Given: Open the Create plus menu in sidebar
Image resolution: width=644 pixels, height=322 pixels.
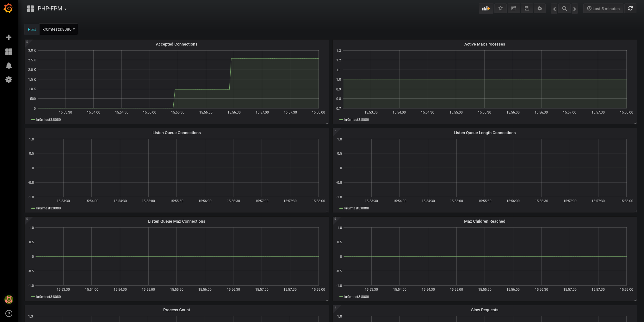Looking at the screenshot, I should click(9, 37).
